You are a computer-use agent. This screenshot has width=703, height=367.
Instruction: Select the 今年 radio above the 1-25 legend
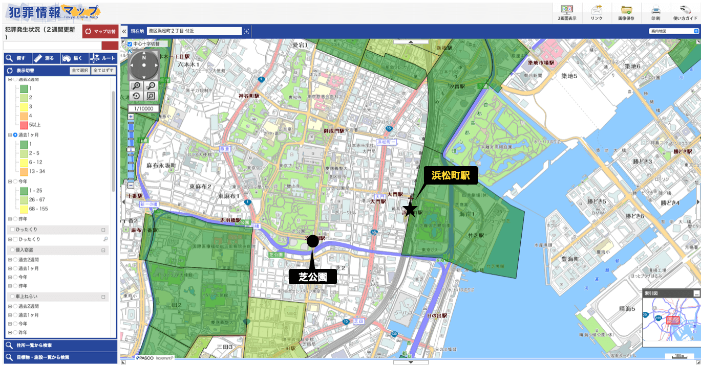(16, 181)
